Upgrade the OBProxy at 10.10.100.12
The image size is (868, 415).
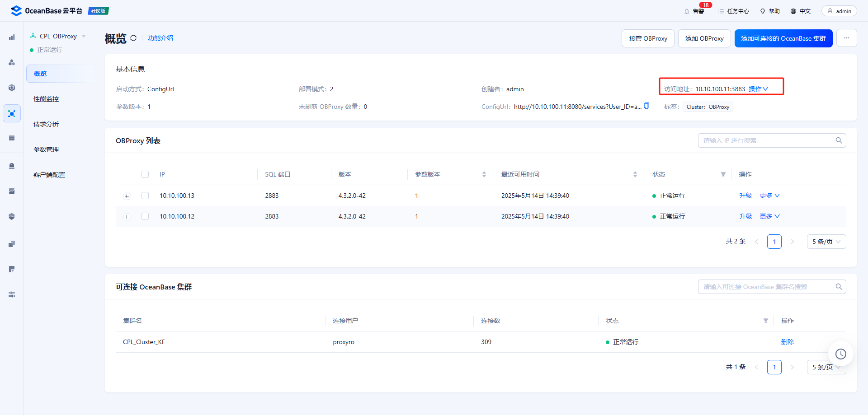pyautogui.click(x=745, y=216)
